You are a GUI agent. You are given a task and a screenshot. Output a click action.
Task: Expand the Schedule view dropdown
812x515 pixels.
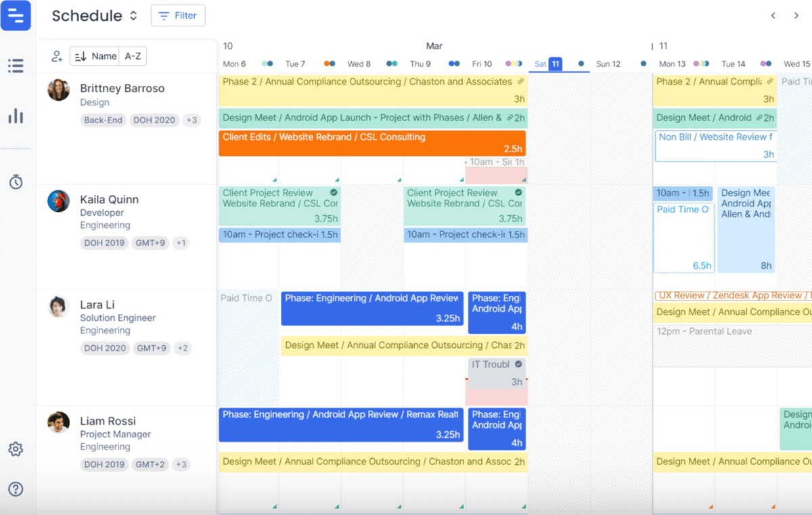click(133, 16)
